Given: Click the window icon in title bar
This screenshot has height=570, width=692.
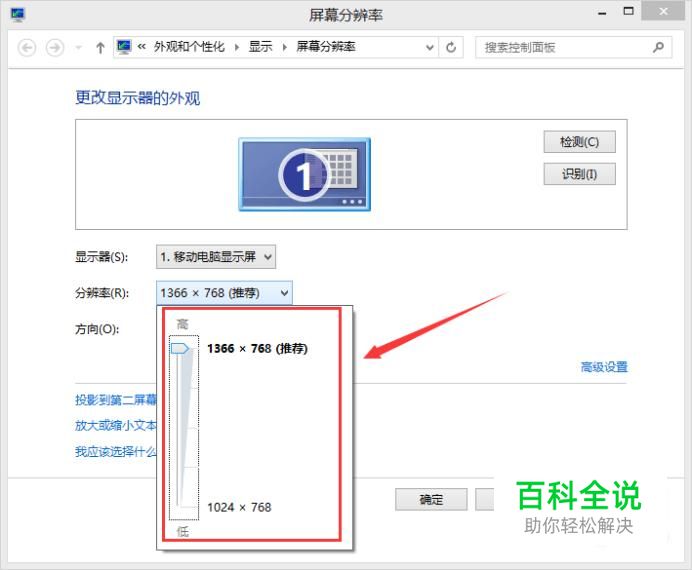Looking at the screenshot, I should [18, 15].
